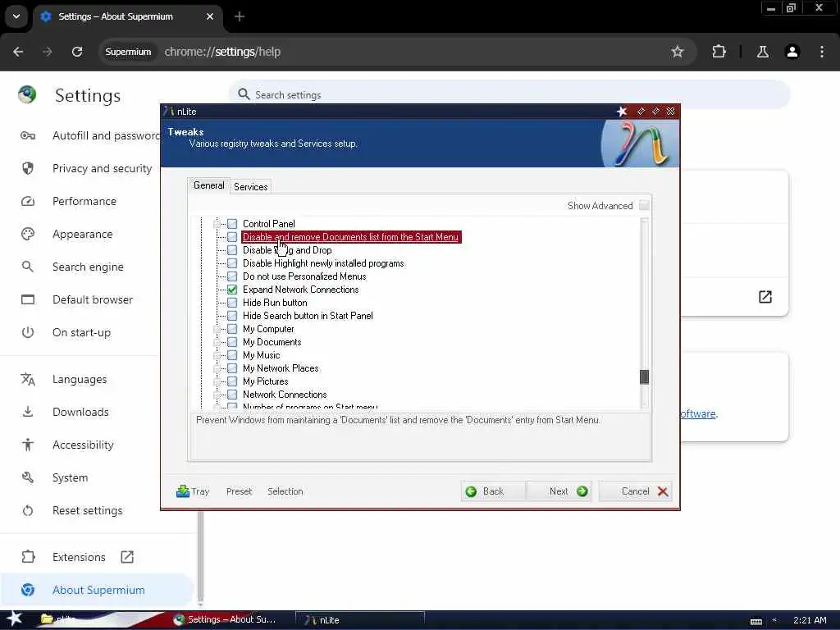Click the external link icon on settings card
840x630 pixels.
765,297
